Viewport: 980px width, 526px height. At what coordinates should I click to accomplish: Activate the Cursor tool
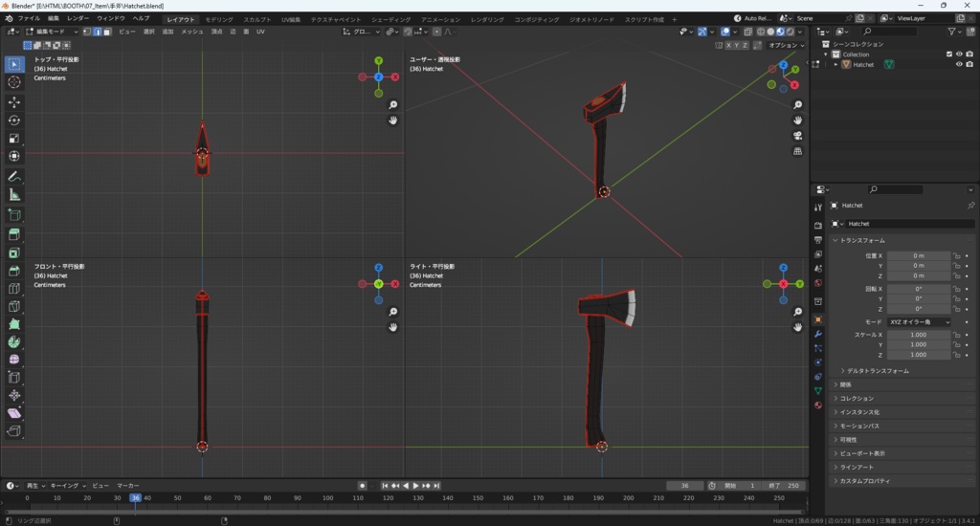14,82
